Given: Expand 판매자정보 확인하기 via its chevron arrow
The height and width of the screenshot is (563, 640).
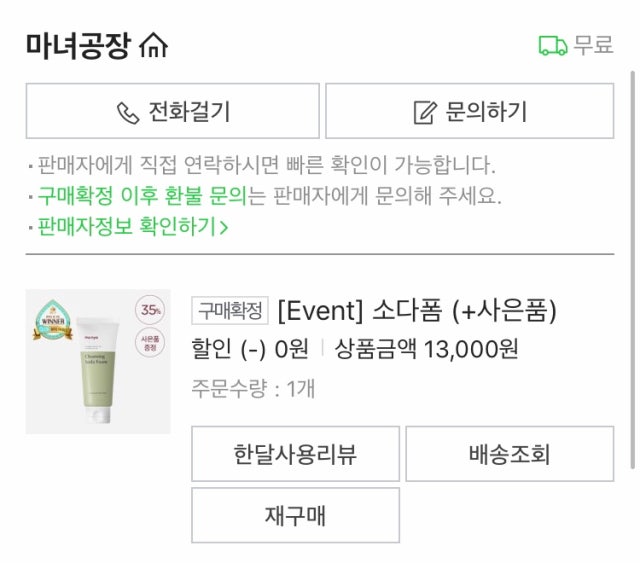Looking at the screenshot, I should [224, 227].
